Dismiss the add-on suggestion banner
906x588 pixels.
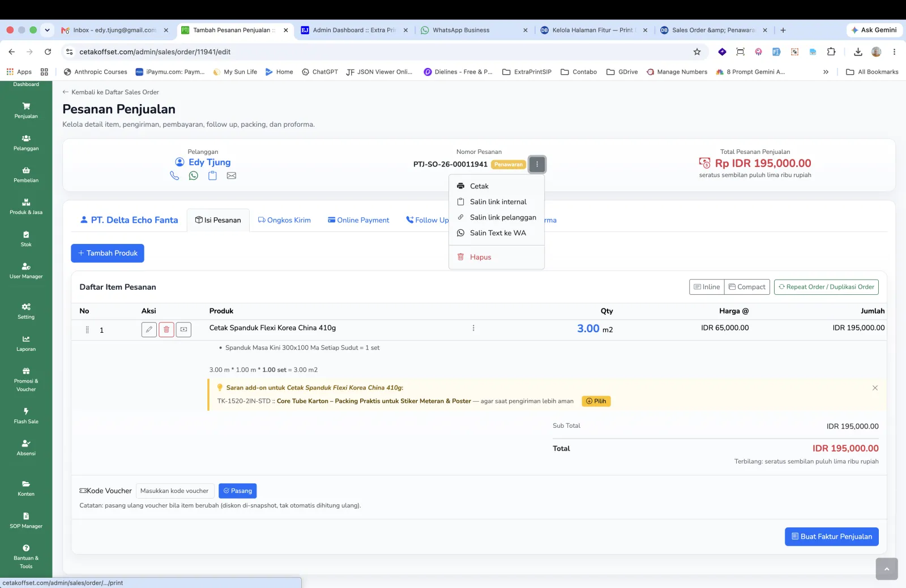[x=875, y=388]
